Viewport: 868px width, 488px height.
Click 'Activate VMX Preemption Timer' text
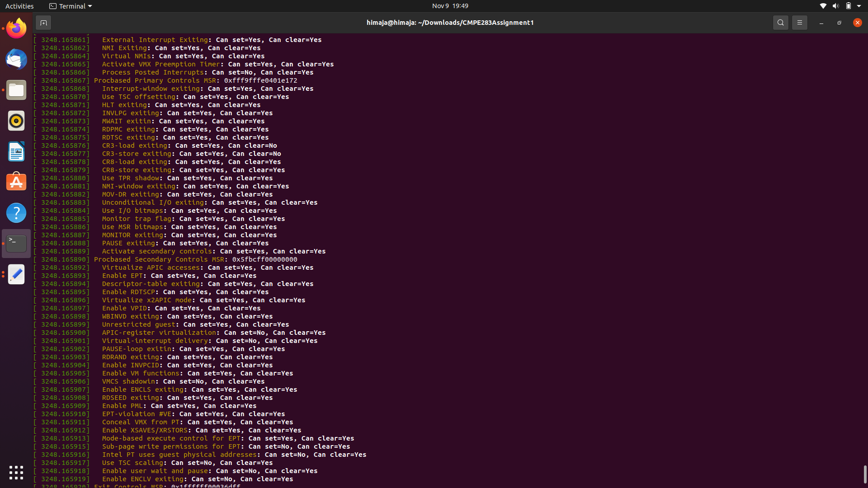[161, 64]
